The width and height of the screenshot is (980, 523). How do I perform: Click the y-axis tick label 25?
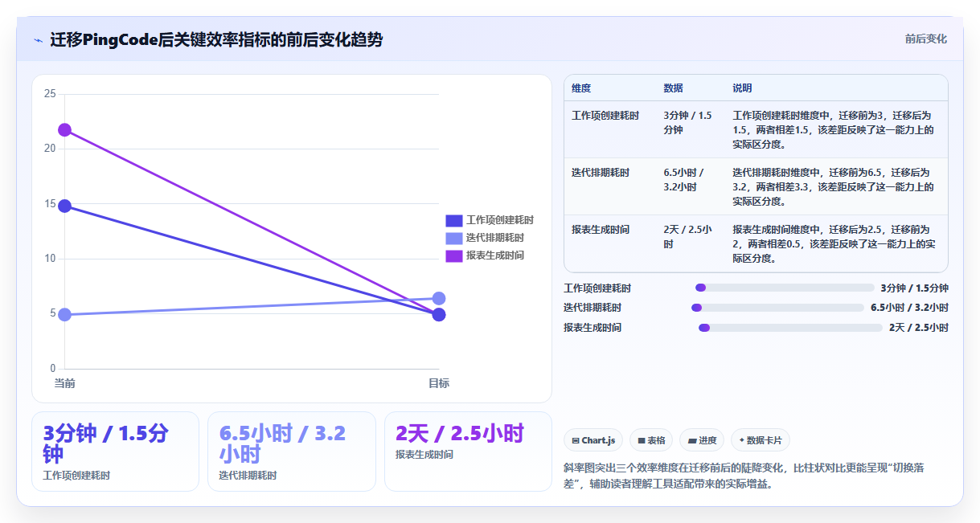50,94
